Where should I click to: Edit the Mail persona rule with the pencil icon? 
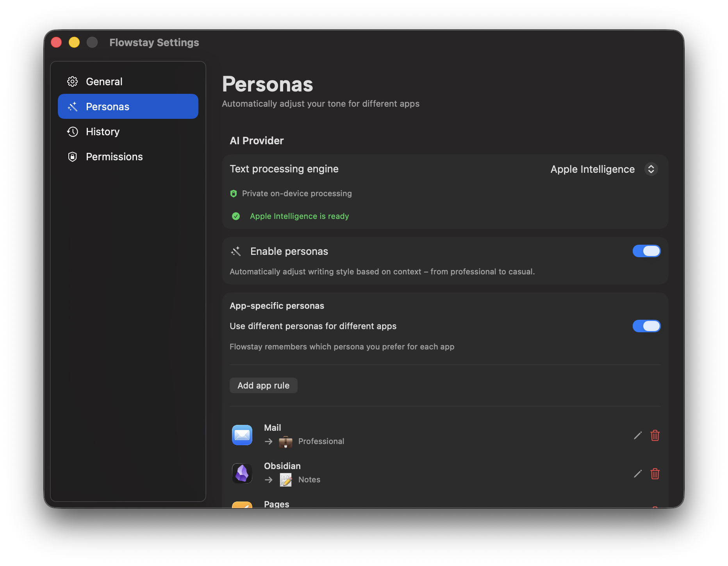click(637, 435)
